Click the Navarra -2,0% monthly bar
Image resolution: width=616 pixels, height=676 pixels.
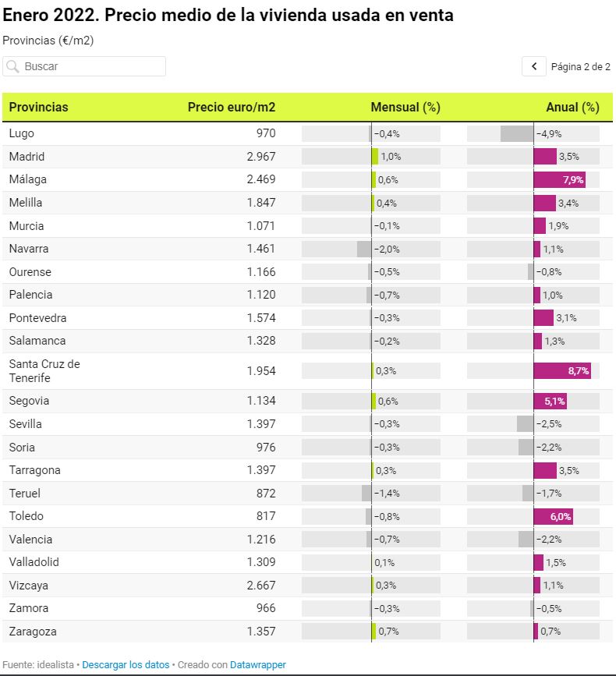[x=364, y=250]
